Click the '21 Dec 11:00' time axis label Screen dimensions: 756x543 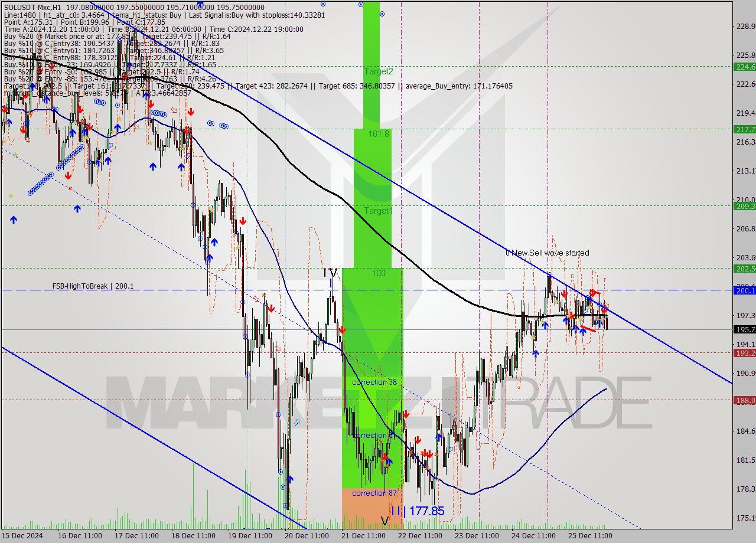coord(364,535)
